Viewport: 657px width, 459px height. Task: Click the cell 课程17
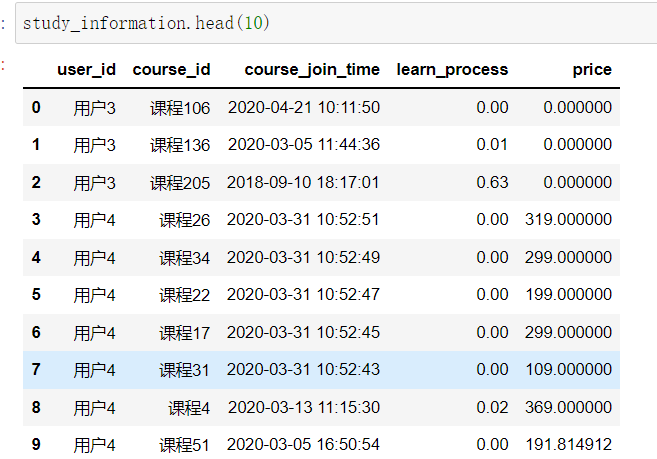[184, 333]
